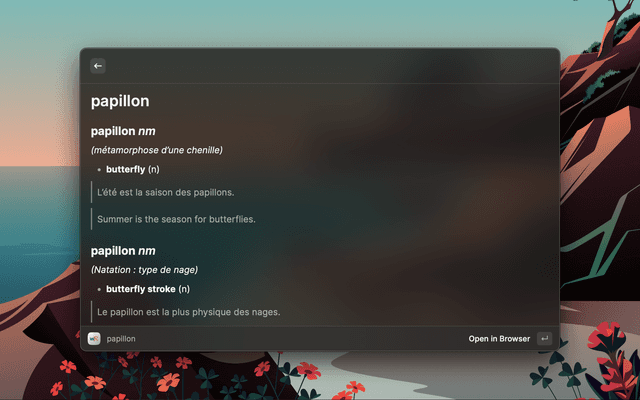The height and width of the screenshot is (400, 640).
Task: Select the large "papillon" title heading
Action: pos(120,101)
